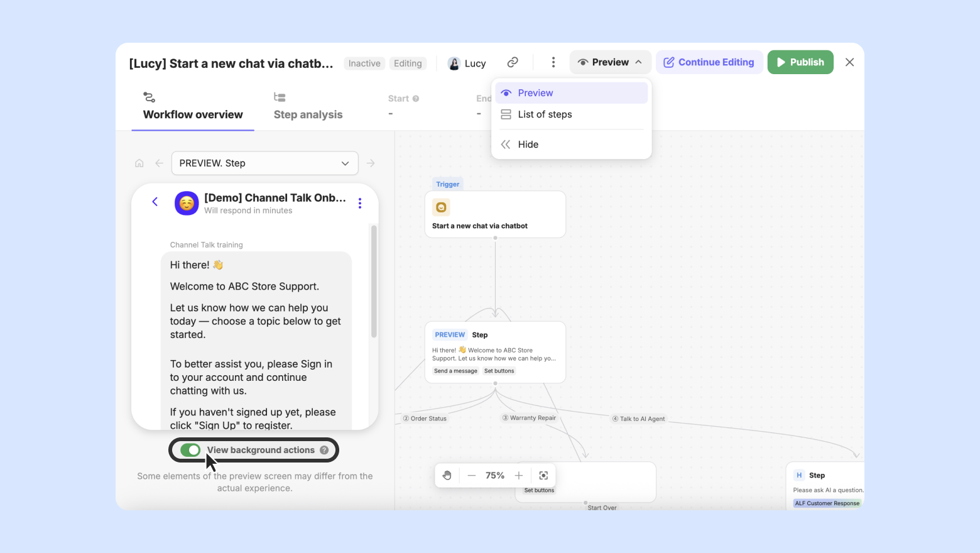The height and width of the screenshot is (553, 980).
Task: Switch to Workflow overview tab
Action: coord(193,106)
